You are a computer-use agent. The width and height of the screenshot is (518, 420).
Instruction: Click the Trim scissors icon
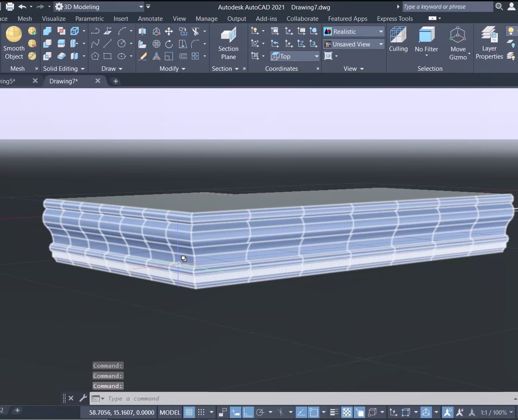195,31
